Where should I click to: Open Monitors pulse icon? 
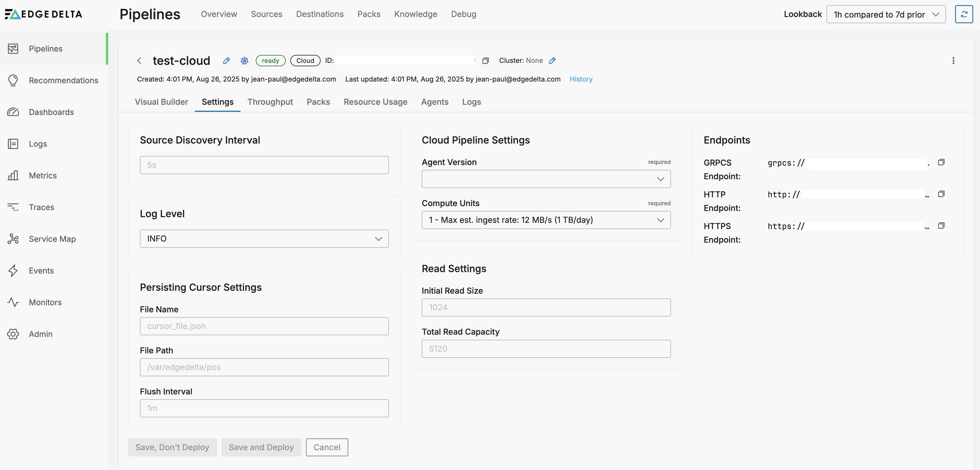(13, 302)
